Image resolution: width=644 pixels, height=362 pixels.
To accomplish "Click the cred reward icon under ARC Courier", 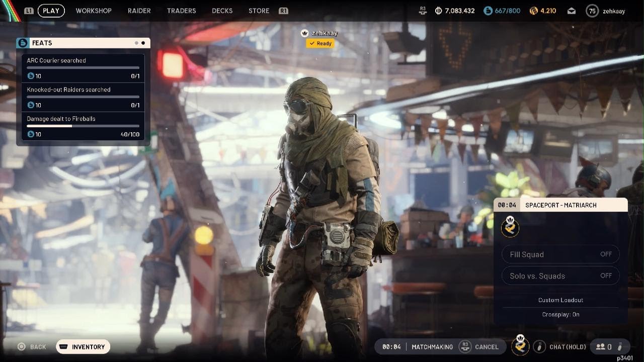I will 30,76.
